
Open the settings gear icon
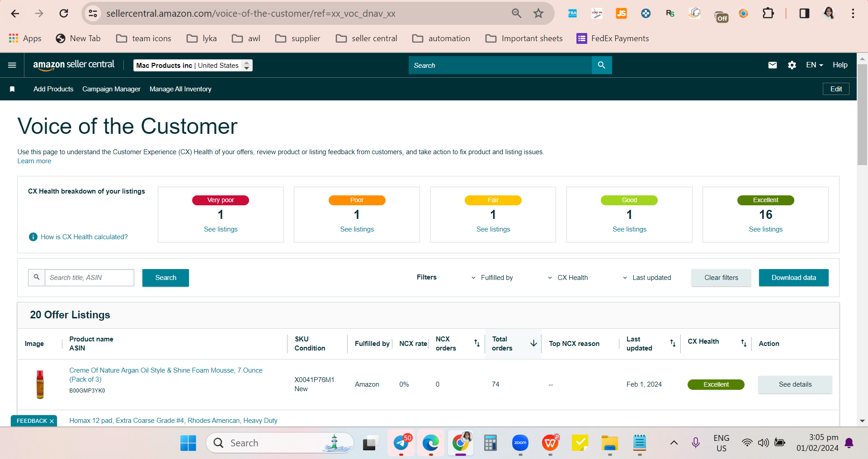click(792, 65)
